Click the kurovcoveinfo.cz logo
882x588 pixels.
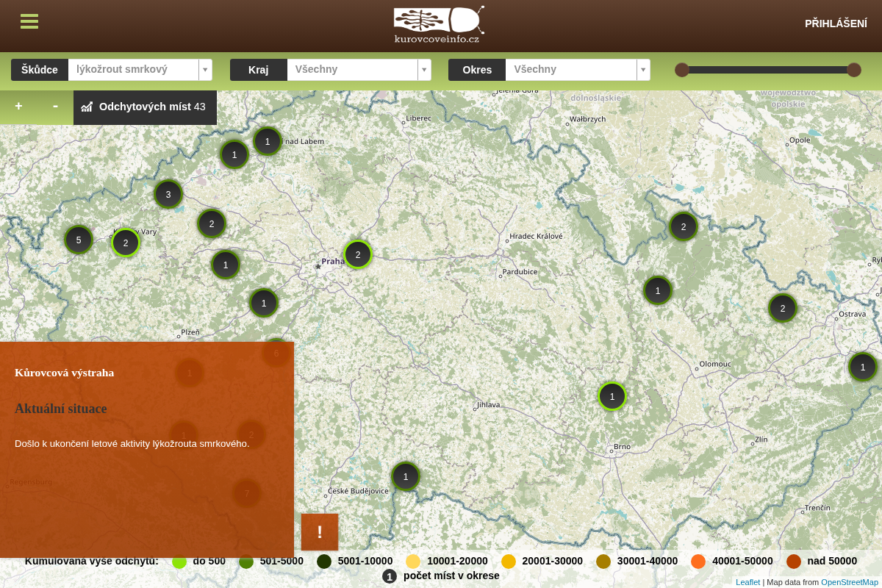tap(439, 25)
